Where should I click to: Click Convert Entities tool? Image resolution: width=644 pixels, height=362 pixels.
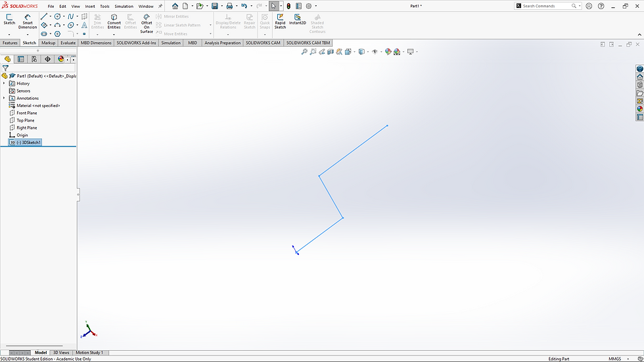pos(114,21)
